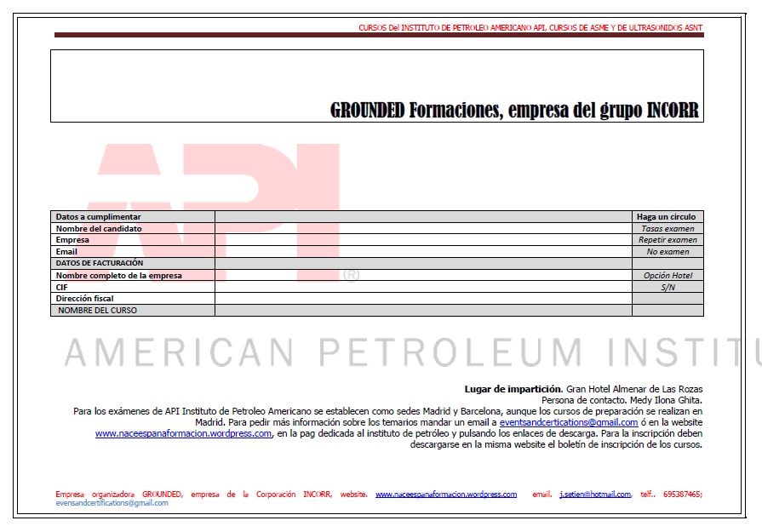Click the 'Email' entry field
This screenshot has height=532, width=762.
point(421,251)
